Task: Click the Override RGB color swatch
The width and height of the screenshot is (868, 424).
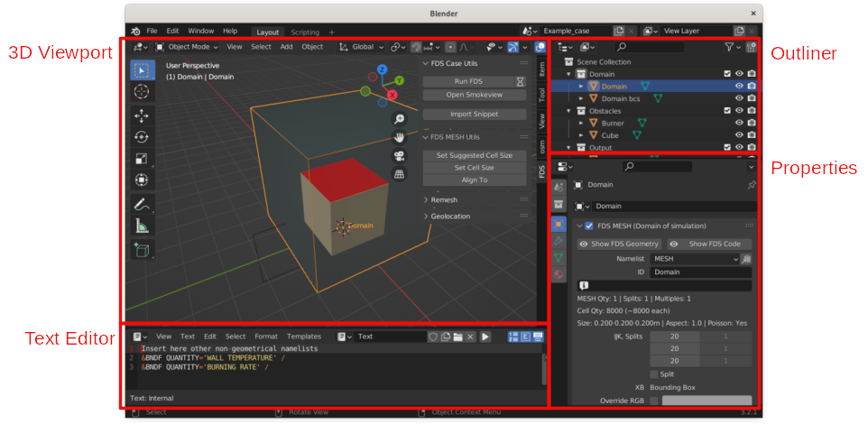Action: [x=706, y=401]
